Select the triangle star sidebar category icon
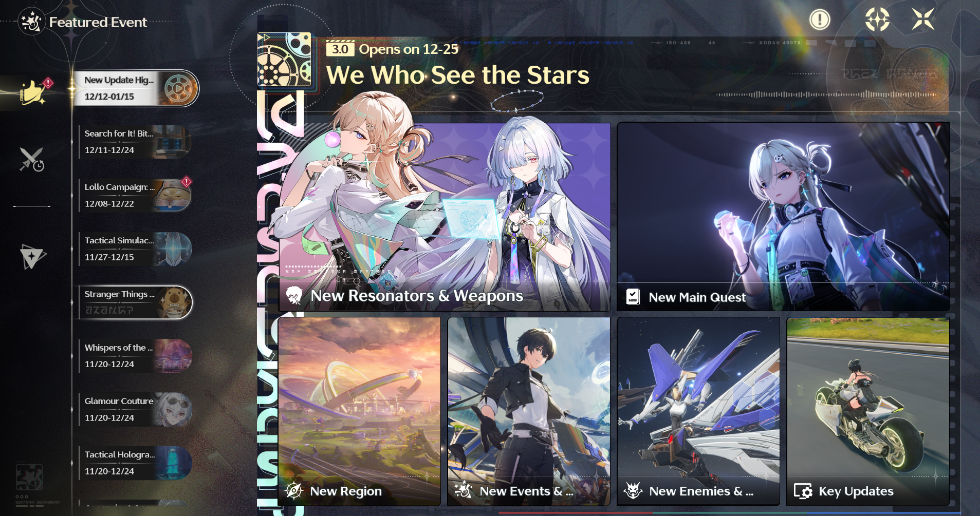The height and width of the screenshot is (516, 980). point(32,256)
